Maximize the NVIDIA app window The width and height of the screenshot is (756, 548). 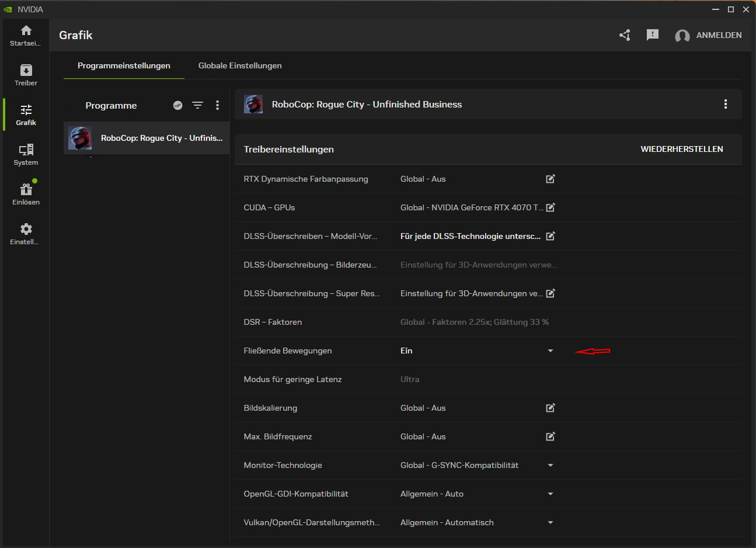pos(731,9)
